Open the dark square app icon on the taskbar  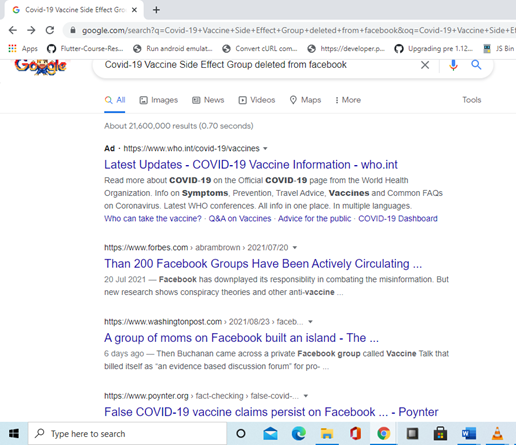pos(412,434)
